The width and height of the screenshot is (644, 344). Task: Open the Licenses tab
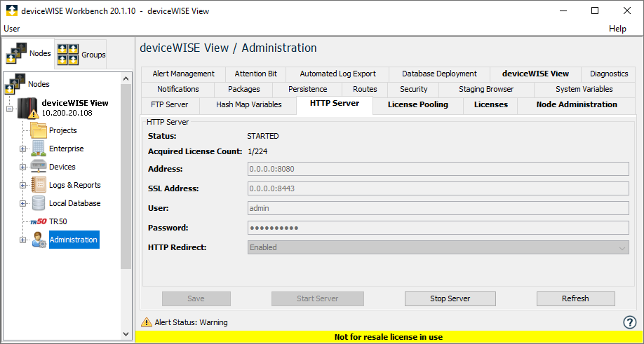(x=491, y=104)
